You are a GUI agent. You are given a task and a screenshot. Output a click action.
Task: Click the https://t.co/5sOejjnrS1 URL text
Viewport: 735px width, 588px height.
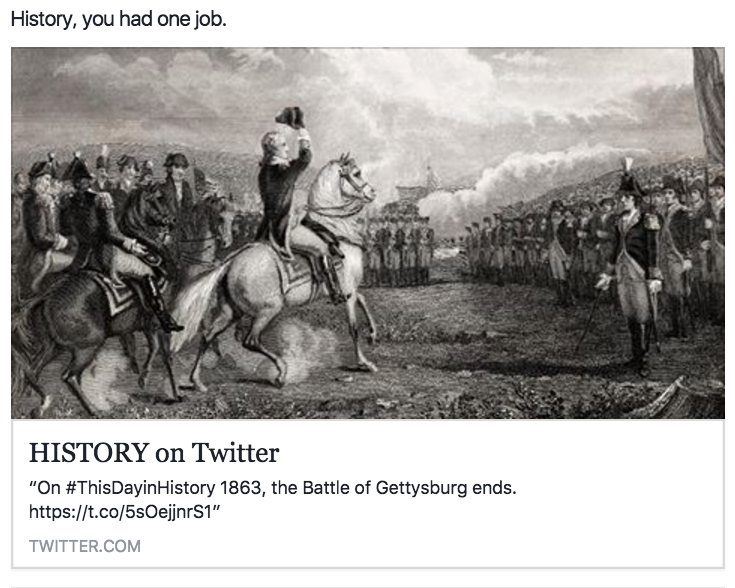point(124,512)
